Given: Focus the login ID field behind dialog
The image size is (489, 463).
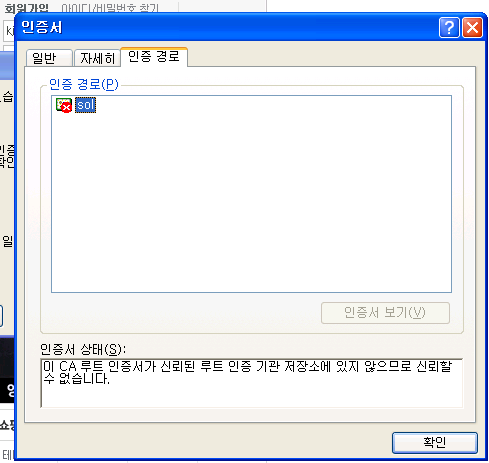Looking at the screenshot, I should click(x=9, y=31).
